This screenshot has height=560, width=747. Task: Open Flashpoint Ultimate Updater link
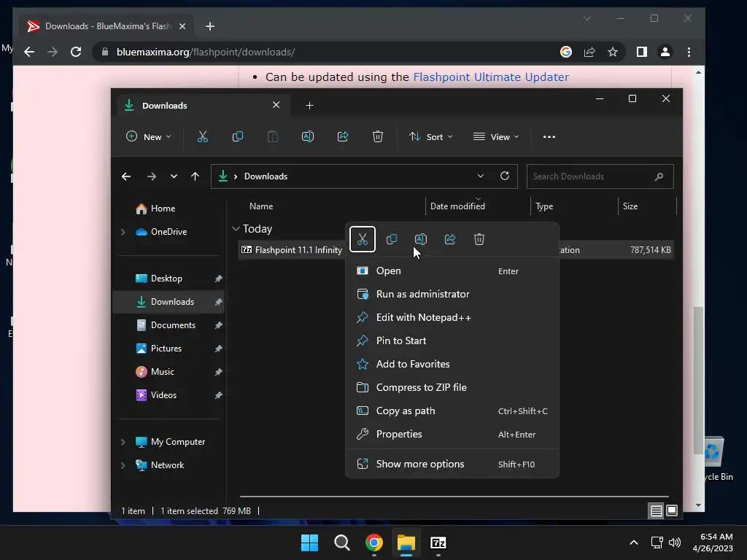[x=491, y=77]
